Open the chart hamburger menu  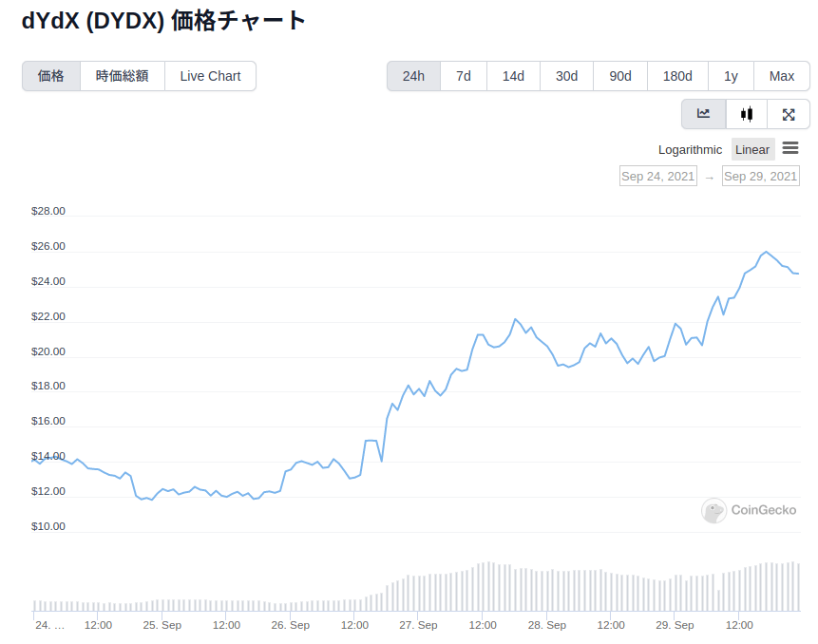click(x=790, y=148)
